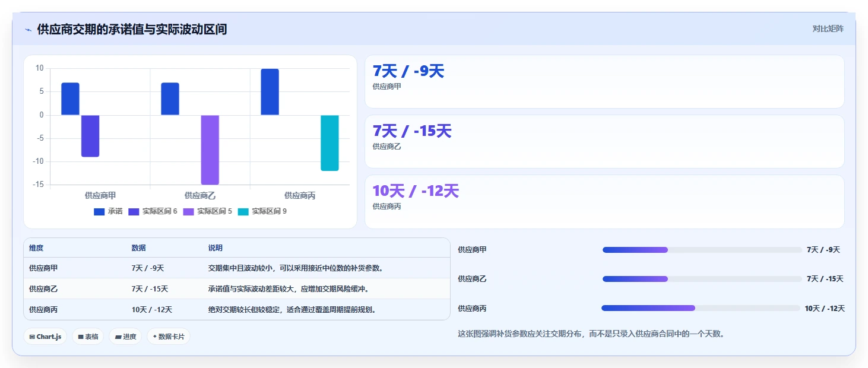Click the 供应商甲 x-axis label in the chart

pos(100,195)
